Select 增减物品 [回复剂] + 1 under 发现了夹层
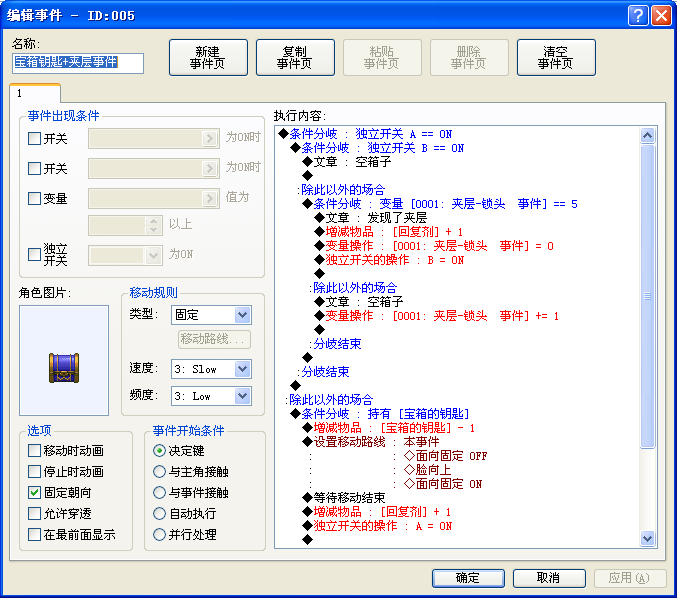Image resolution: width=677 pixels, height=598 pixels. [389, 232]
